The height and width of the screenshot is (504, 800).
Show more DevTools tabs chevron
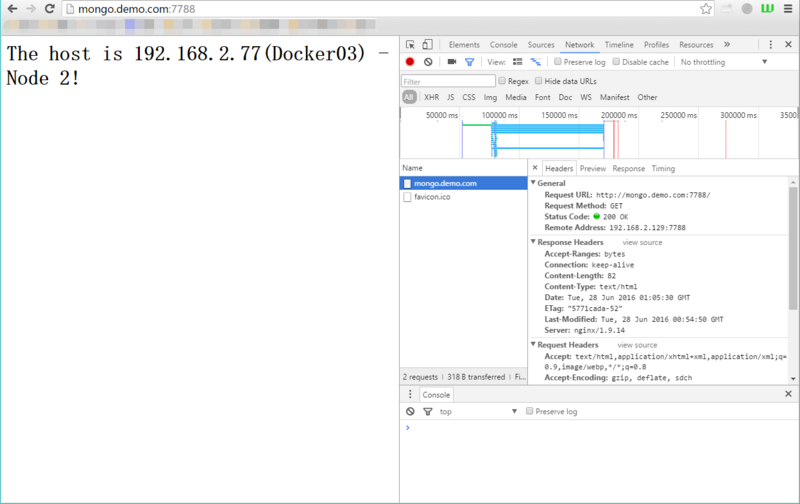pos(727,45)
